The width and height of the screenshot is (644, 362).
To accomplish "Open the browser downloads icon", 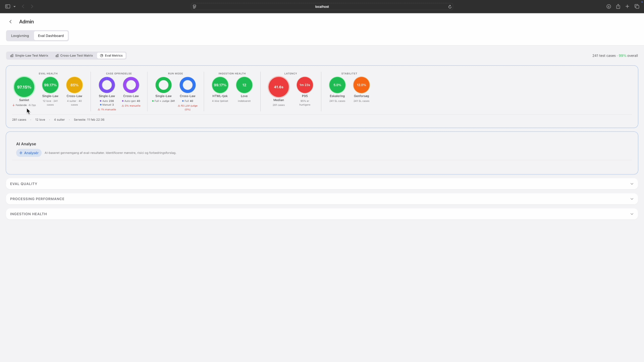I will 608,6.
